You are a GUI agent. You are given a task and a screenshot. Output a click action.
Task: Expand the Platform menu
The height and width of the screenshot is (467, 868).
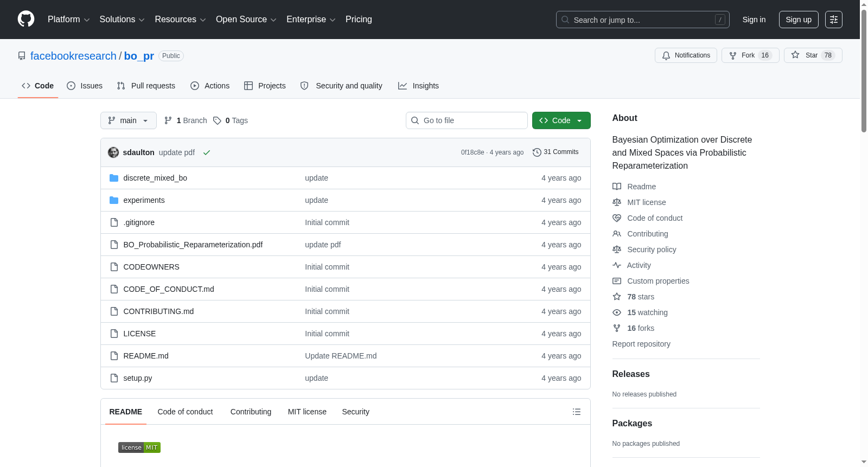pyautogui.click(x=69, y=20)
